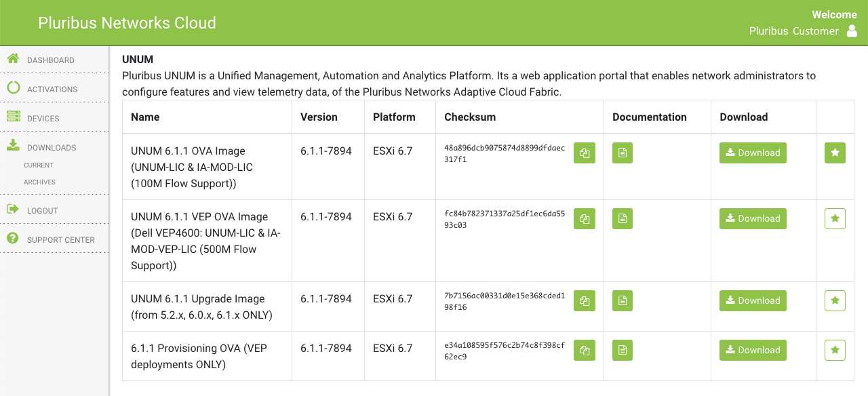The width and height of the screenshot is (868, 396).
Task: Open documentation for UNUM 6.1.1 OVA Image
Action: [623, 153]
